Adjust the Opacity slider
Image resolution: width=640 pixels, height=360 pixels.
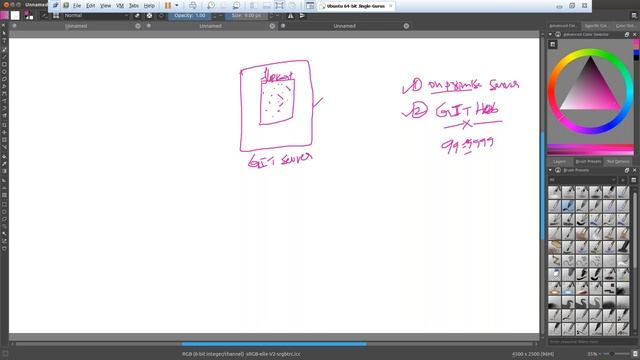tap(190, 16)
